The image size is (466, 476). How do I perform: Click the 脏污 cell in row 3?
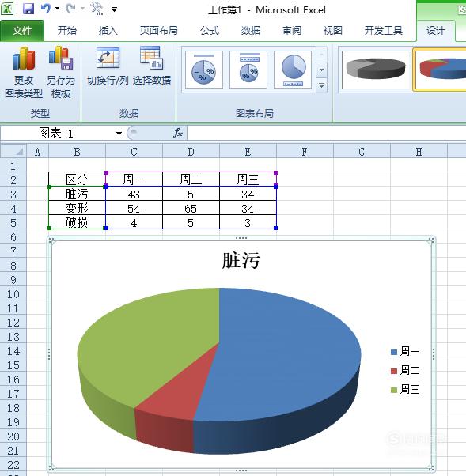tap(78, 194)
